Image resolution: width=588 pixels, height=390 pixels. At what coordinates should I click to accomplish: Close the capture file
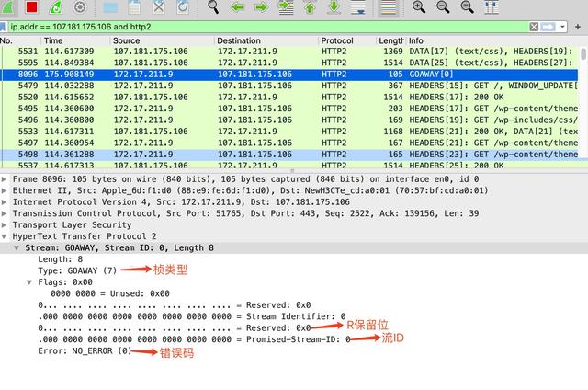click(159, 6)
